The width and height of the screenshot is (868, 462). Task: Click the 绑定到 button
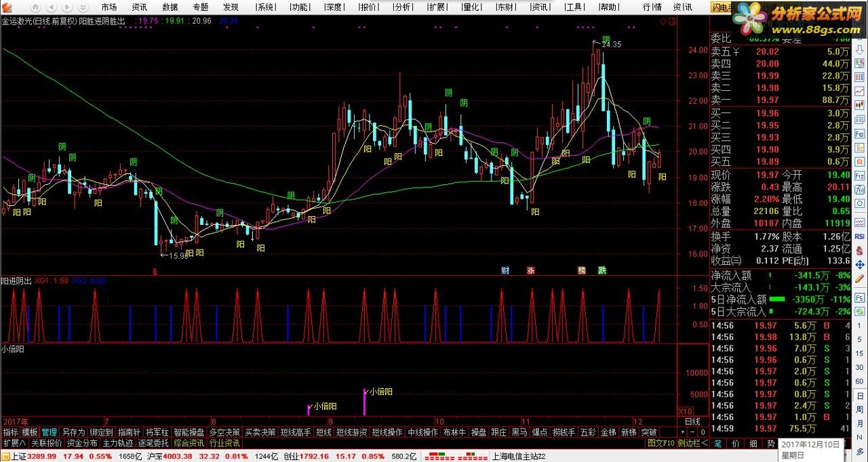(x=101, y=432)
